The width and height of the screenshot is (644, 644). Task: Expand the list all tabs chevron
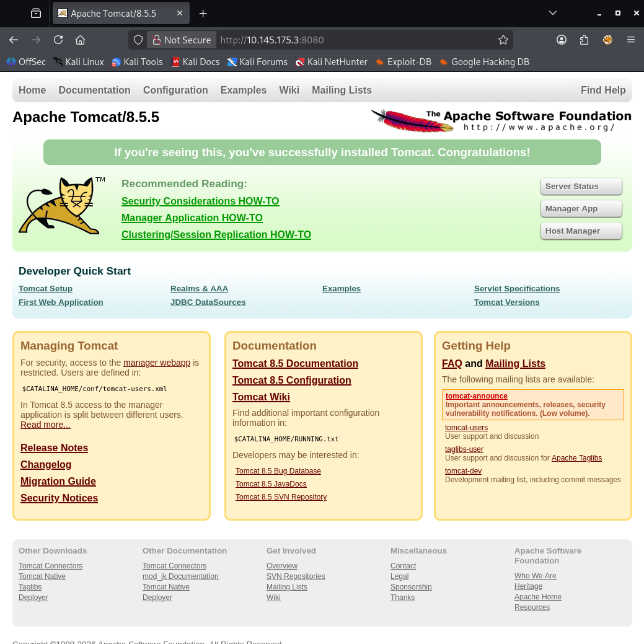pyautogui.click(x=553, y=13)
